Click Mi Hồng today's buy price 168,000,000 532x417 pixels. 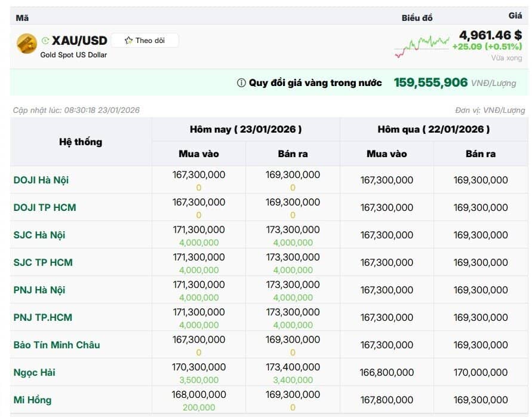(x=199, y=395)
